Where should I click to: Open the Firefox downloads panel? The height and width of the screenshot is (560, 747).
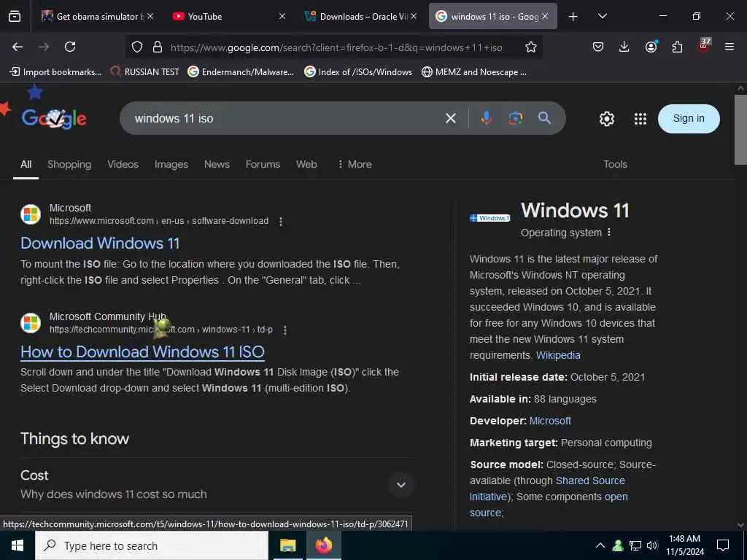pos(624,47)
